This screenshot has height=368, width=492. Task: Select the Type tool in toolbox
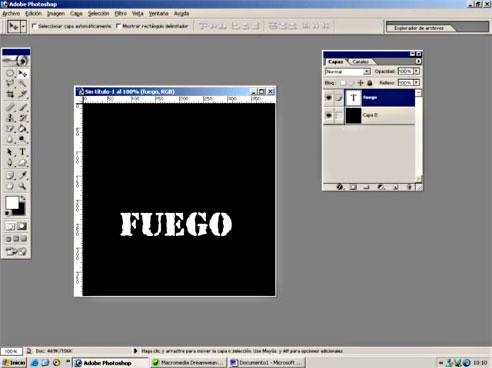tap(22, 152)
